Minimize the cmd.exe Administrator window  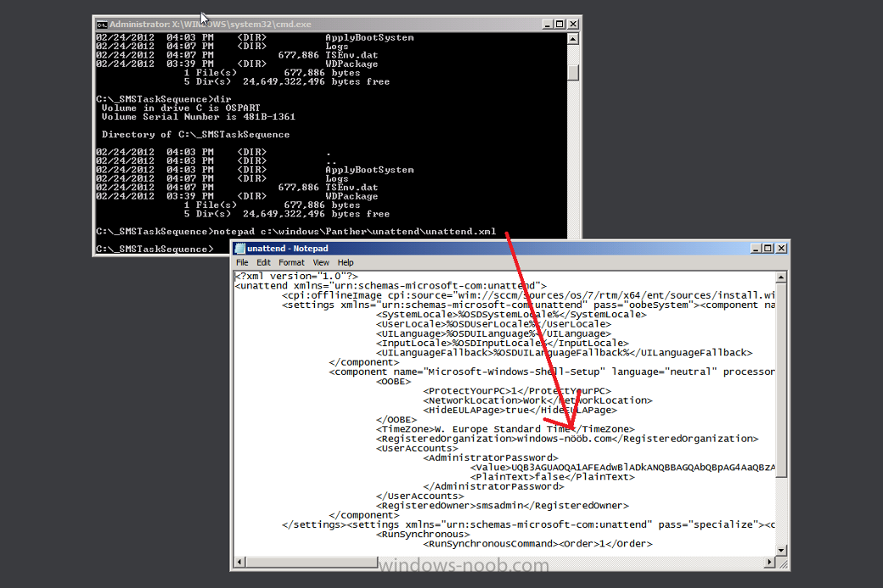(548, 25)
